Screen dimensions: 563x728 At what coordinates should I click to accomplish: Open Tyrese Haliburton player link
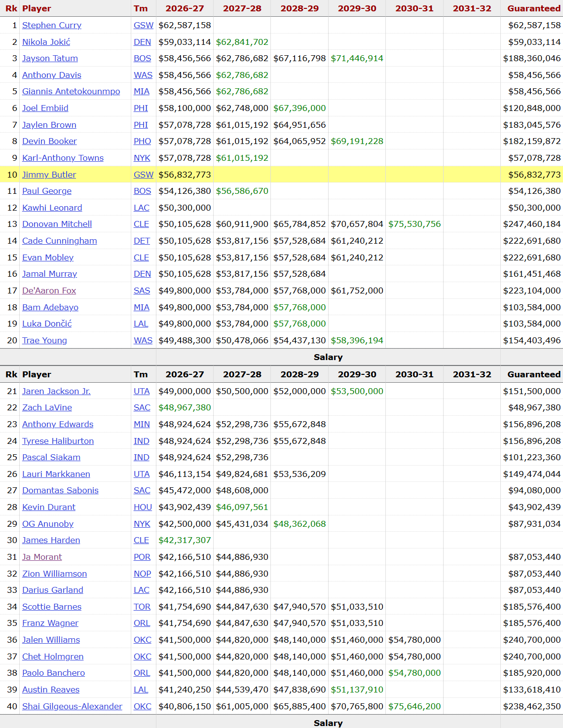[x=58, y=441]
